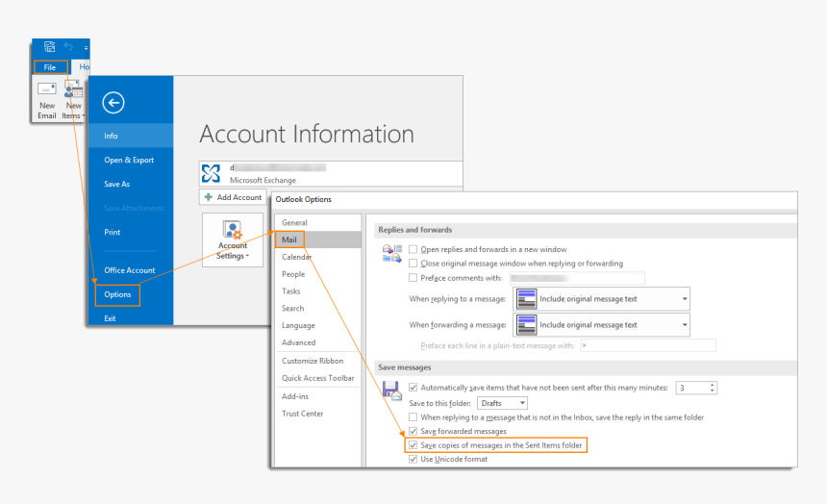Click the Preface comments with text field
This screenshot has height=504, width=827.
click(x=577, y=278)
